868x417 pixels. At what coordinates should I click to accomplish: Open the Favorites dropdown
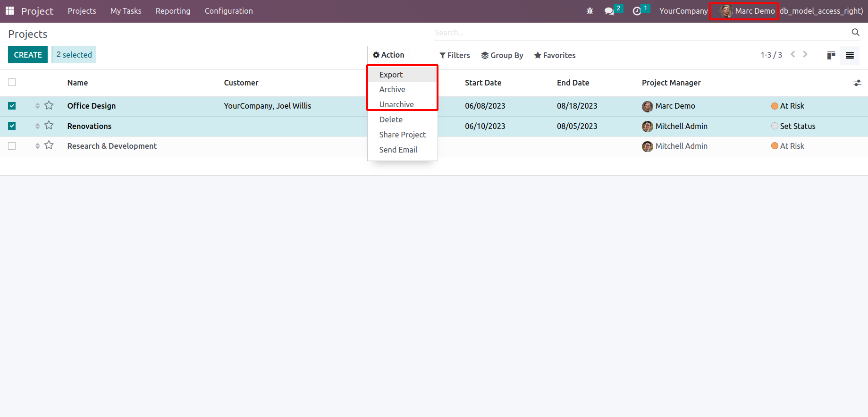[555, 55]
